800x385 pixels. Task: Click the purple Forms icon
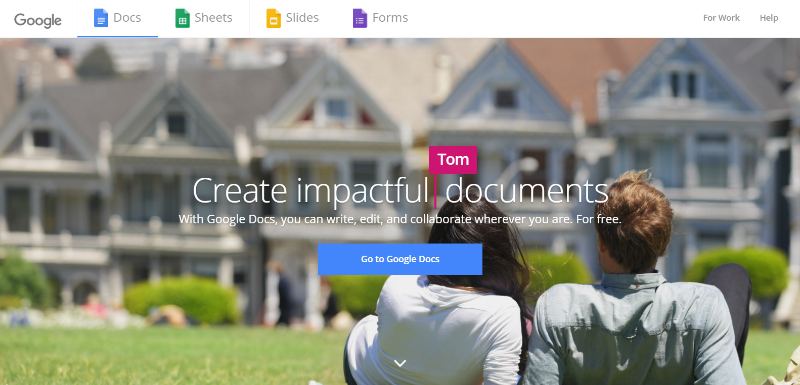point(360,18)
